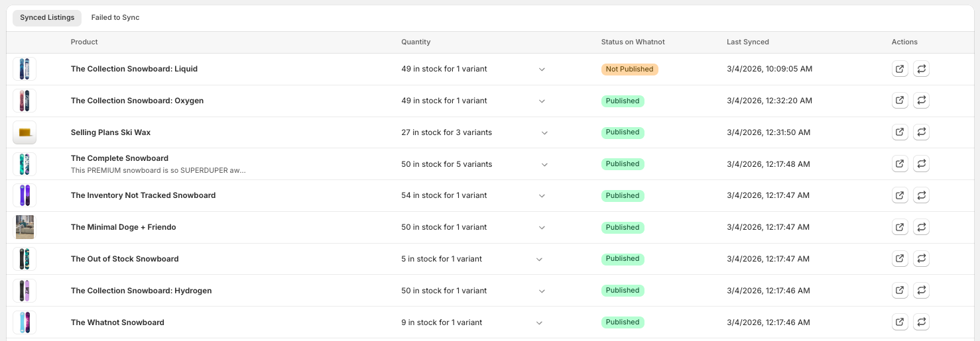Image resolution: width=980 pixels, height=341 pixels.
Task: Resync The Collection Snowboard: Liquid listing
Action: tap(921, 69)
